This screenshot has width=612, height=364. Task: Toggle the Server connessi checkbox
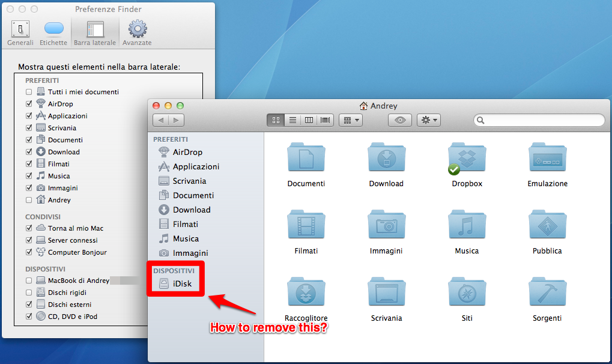point(29,240)
